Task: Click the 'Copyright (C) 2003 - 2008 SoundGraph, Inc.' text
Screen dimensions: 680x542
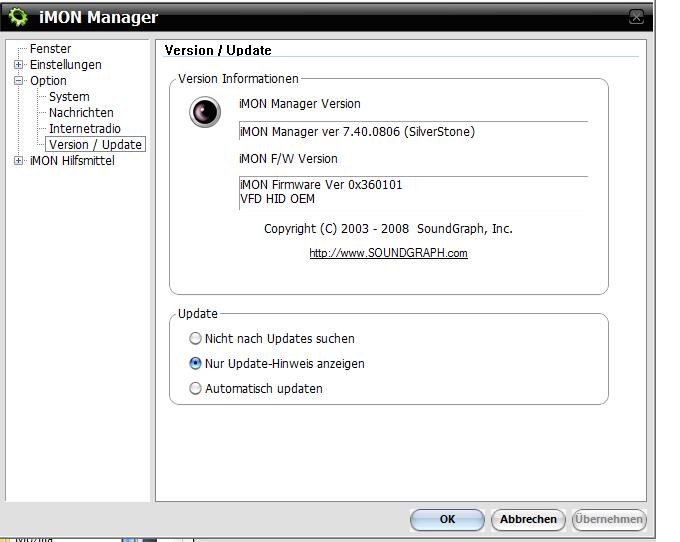Action: coord(388,229)
